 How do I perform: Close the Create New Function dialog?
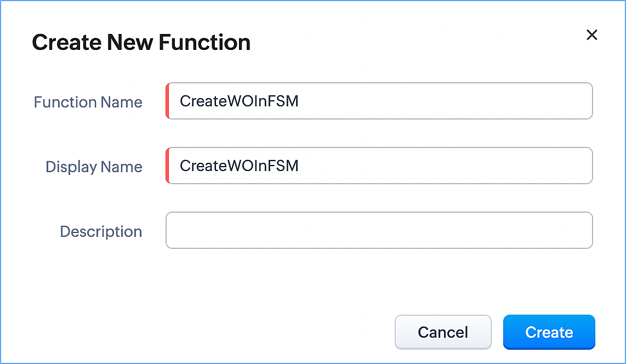[x=591, y=35]
